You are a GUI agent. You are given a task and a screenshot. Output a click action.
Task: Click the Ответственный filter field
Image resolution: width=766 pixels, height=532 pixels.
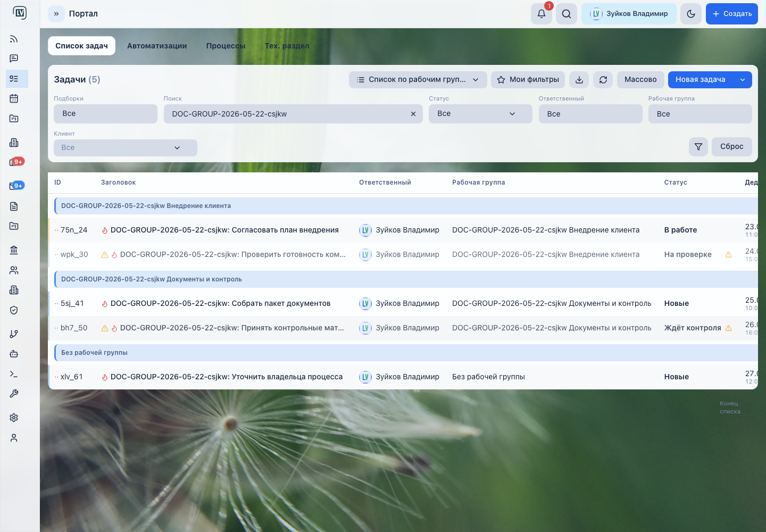[x=590, y=114]
